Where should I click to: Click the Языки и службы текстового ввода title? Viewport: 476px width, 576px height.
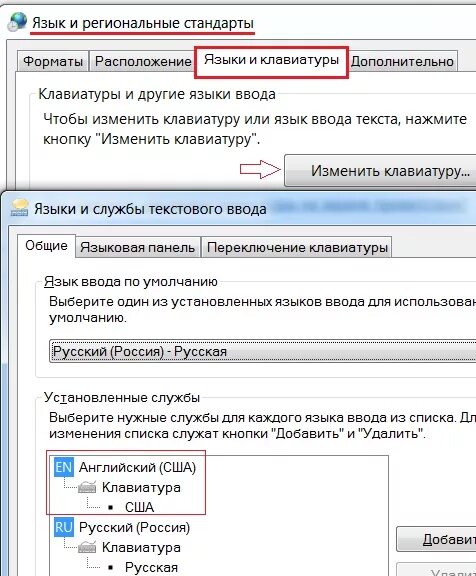click(x=150, y=209)
